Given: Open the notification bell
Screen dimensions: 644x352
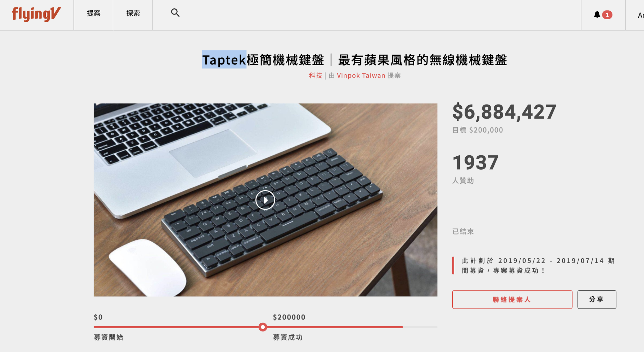Looking at the screenshot, I should click(597, 14).
